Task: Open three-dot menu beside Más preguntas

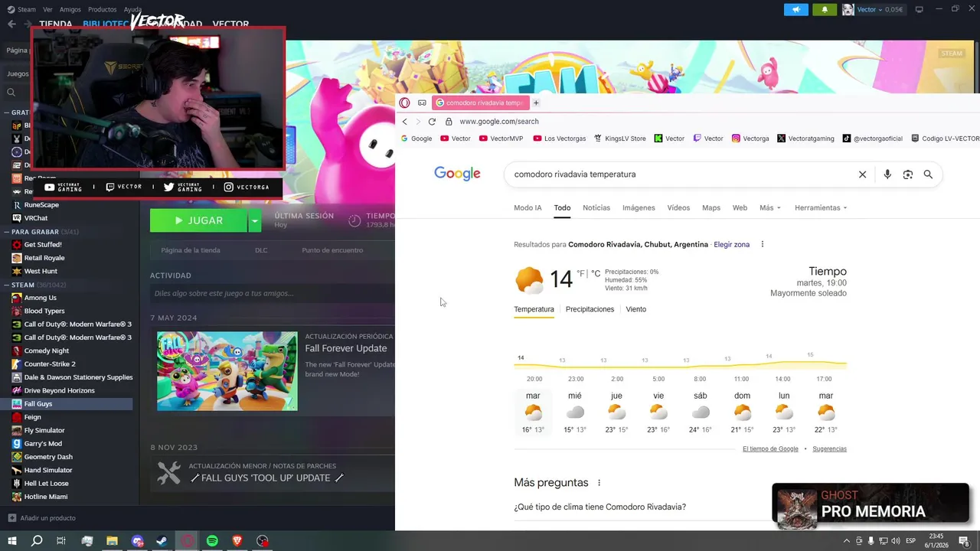Action: 599,483
